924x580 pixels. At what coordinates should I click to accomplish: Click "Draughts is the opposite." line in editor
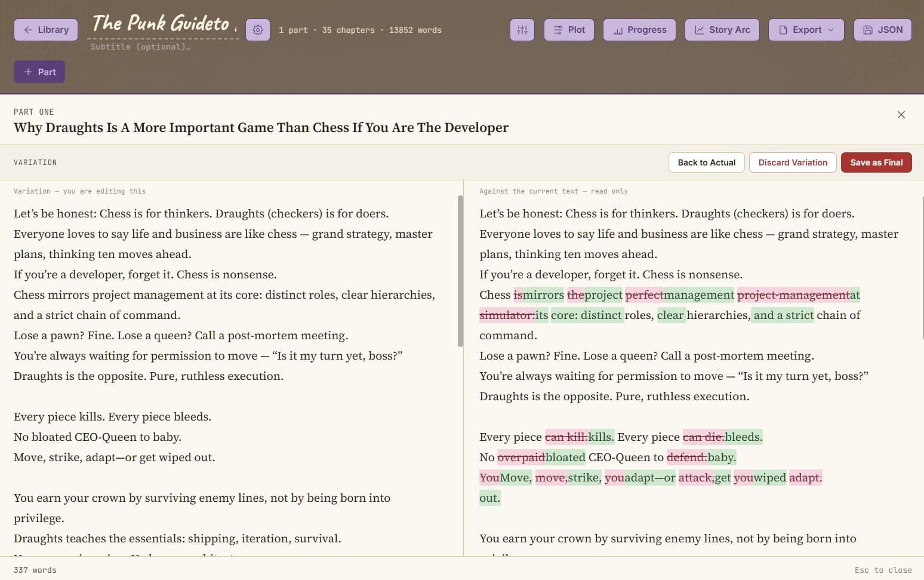click(149, 376)
